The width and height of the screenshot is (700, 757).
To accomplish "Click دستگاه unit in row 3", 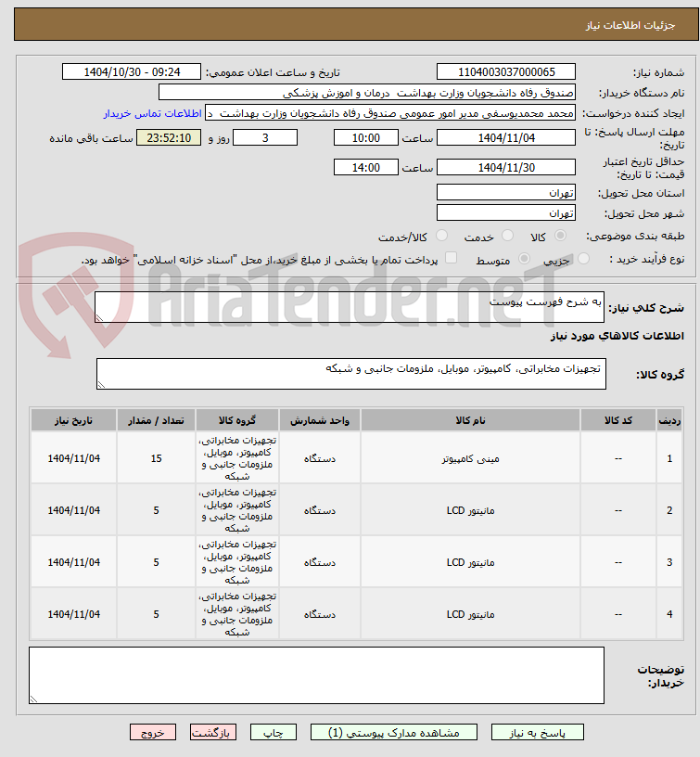I will (319, 562).
